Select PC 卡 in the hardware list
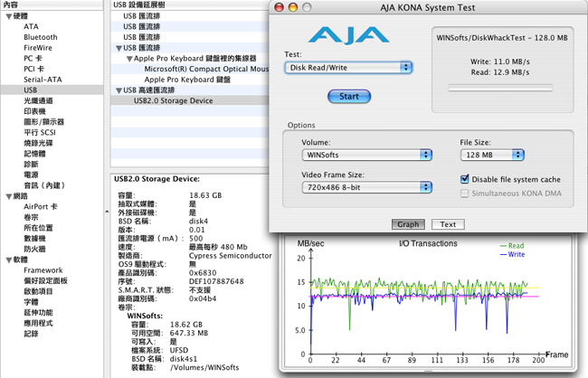Image resolution: width=588 pixels, height=378 pixels. point(33,58)
